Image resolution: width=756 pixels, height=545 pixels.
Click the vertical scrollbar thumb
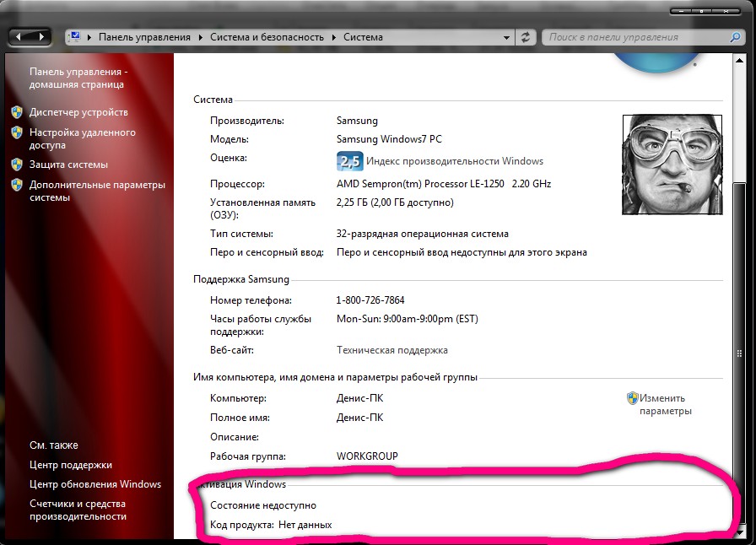pos(739,354)
